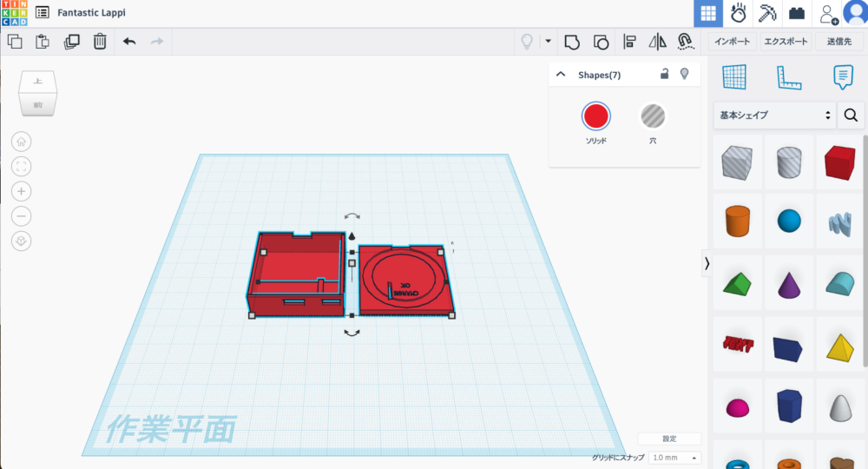This screenshot has height=469, width=868.
Task: Open the designs list icon
Action: pyautogui.click(x=42, y=12)
